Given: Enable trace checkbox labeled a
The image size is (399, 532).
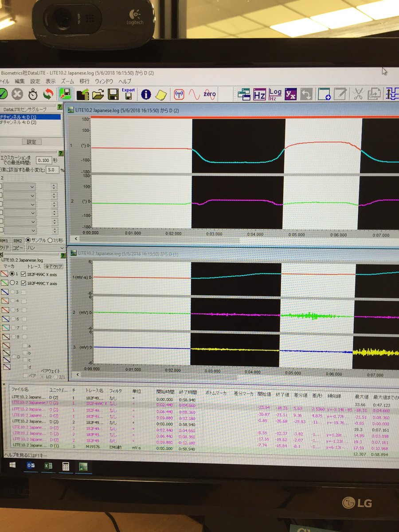Looking at the screenshot, I should coord(25,346).
